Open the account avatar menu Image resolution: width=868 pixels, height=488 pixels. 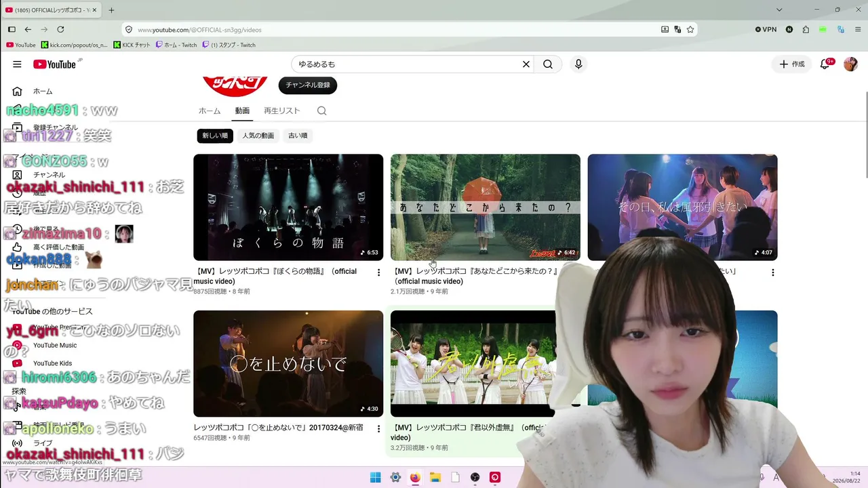point(850,64)
